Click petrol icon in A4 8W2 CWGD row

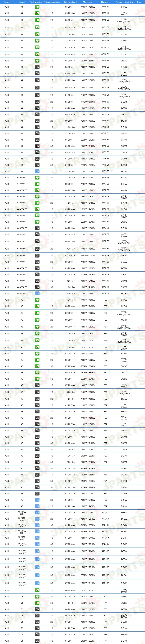37,61
